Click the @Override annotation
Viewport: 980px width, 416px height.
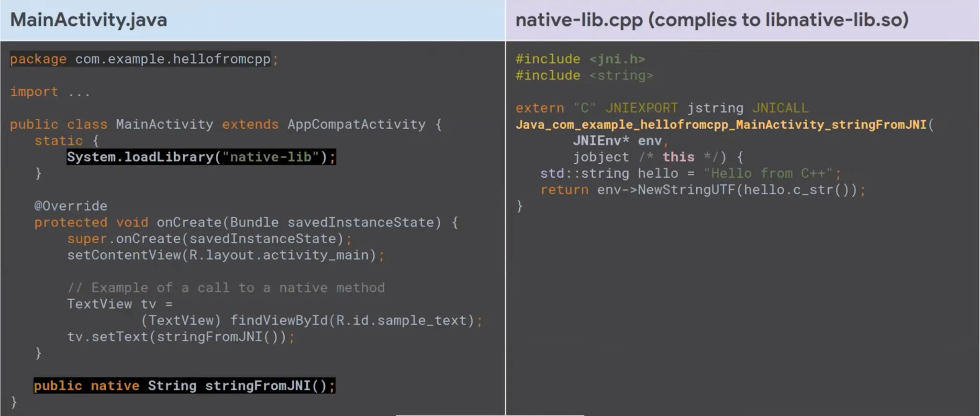click(71, 206)
